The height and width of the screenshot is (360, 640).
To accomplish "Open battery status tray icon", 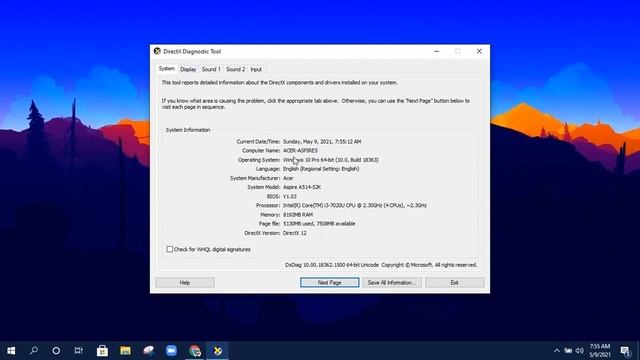I will [568, 351].
